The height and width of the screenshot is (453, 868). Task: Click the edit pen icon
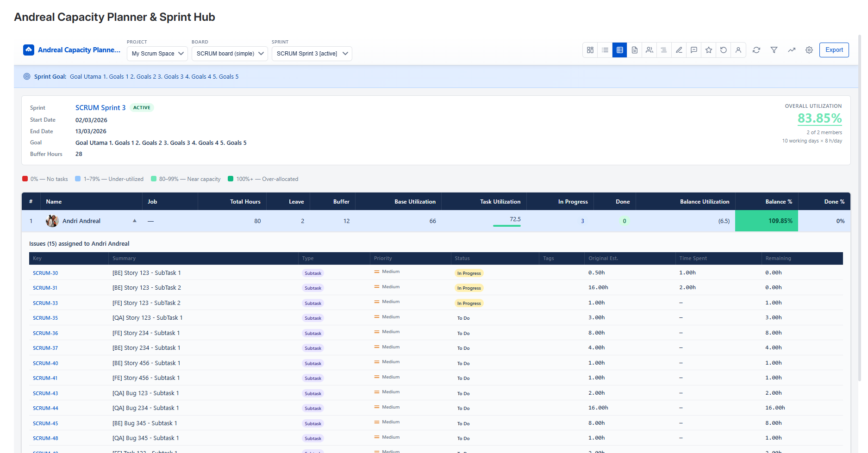click(679, 50)
